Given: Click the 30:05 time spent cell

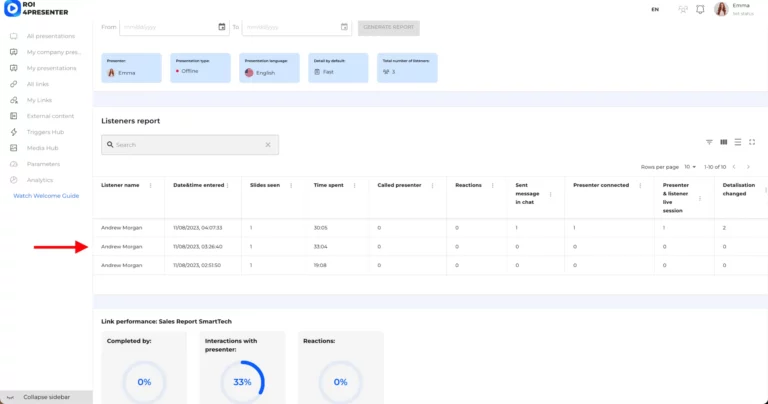Looking at the screenshot, I should (320, 228).
